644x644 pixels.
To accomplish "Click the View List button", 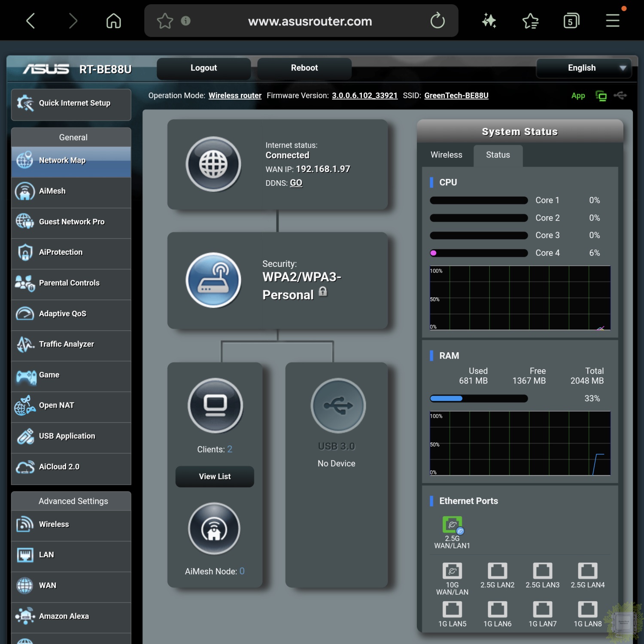I will coord(215,476).
